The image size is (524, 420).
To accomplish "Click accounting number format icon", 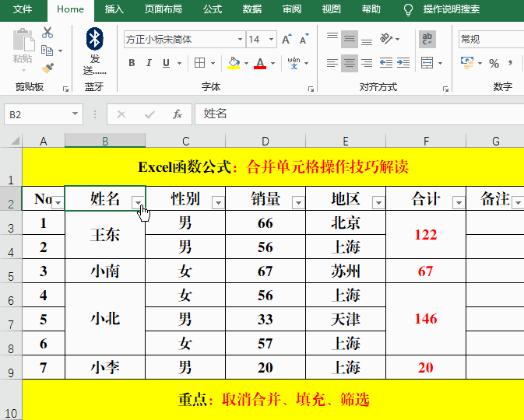I will [x=467, y=63].
